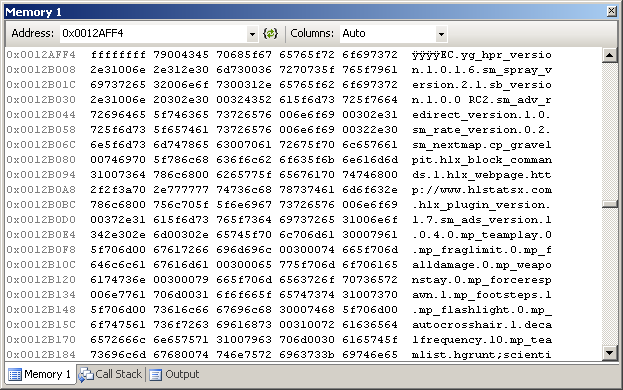Click the Memory 1 tab icon

pos(15,375)
